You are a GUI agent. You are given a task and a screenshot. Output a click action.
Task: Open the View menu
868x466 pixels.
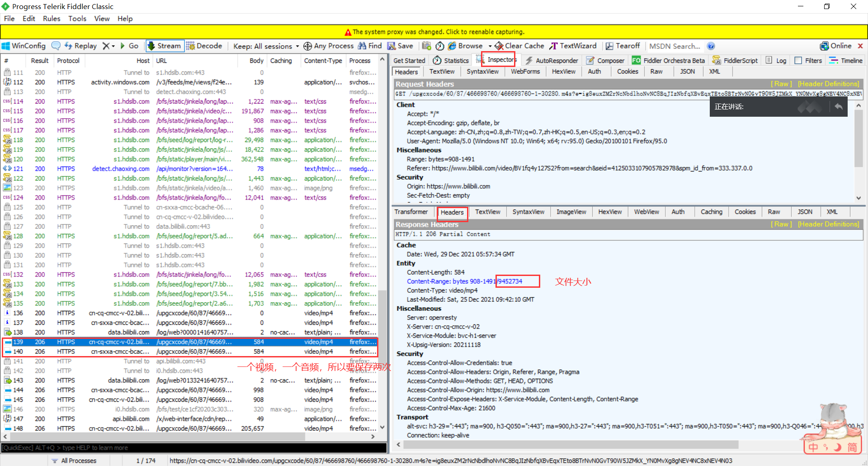[102, 19]
